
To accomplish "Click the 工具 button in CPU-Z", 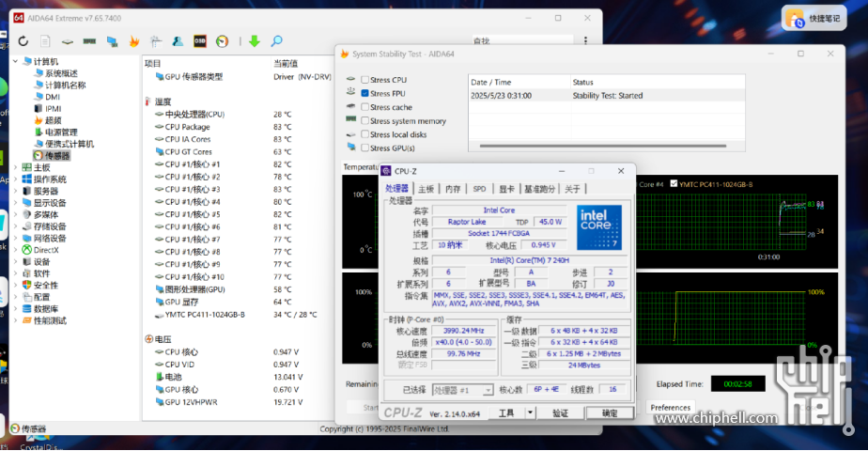I will (x=506, y=412).
